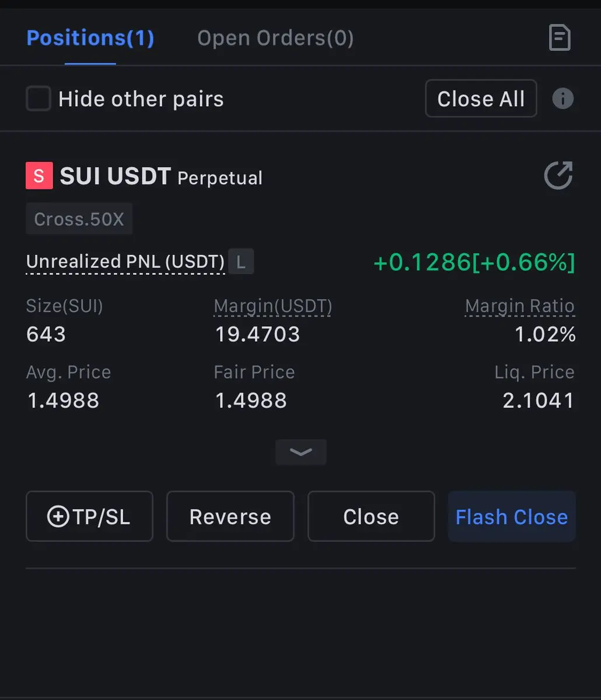Click the Margin Ratio underlined label
The height and width of the screenshot is (700, 601).
(520, 306)
